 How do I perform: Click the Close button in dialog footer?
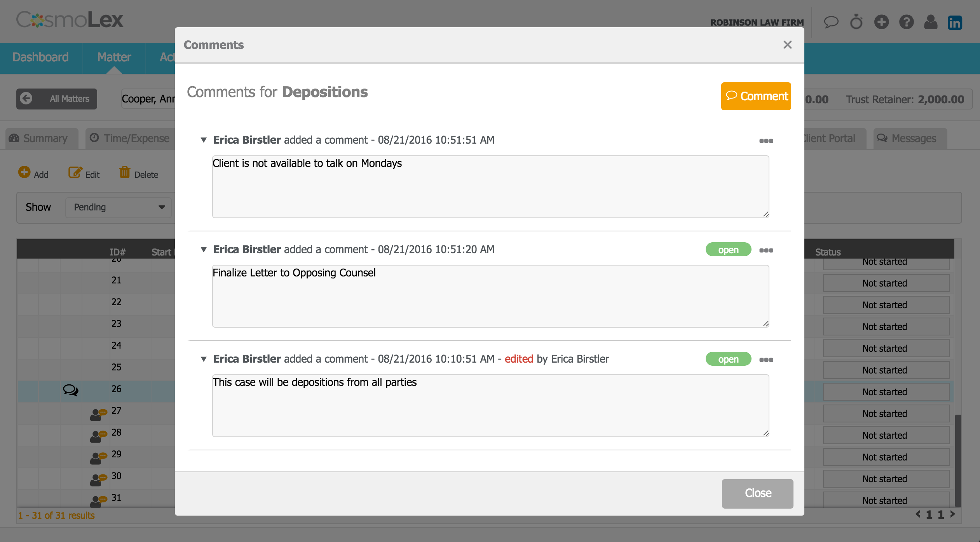(x=757, y=493)
